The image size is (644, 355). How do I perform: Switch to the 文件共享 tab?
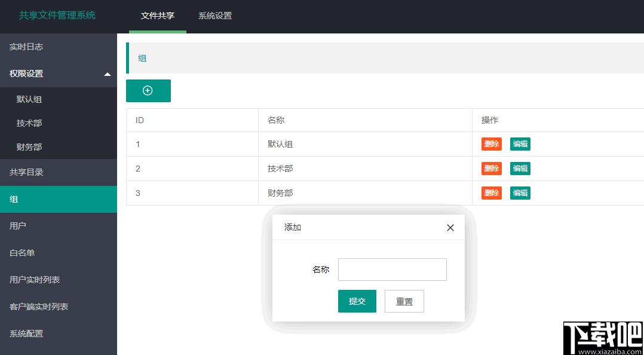pos(158,16)
